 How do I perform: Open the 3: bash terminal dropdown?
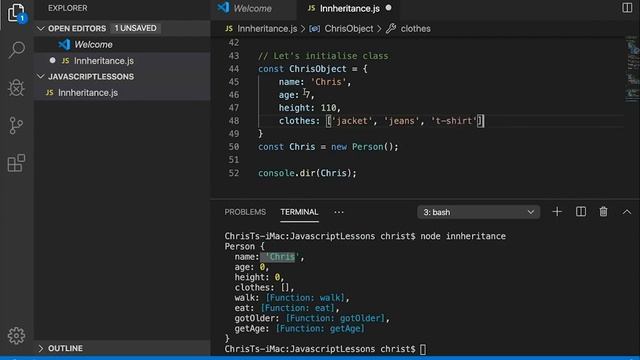(478, 212)
